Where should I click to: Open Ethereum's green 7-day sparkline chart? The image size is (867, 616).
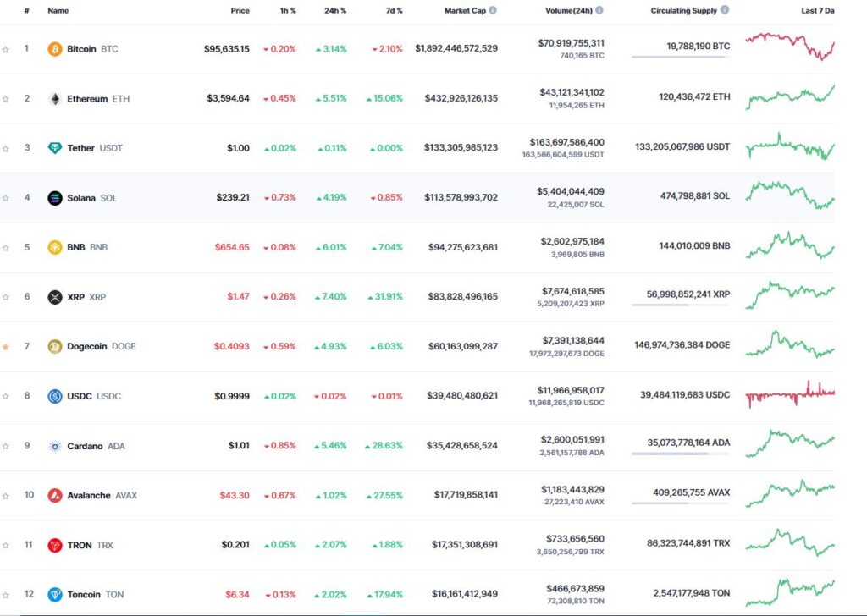pyautogui.click(x=790, y=96)
